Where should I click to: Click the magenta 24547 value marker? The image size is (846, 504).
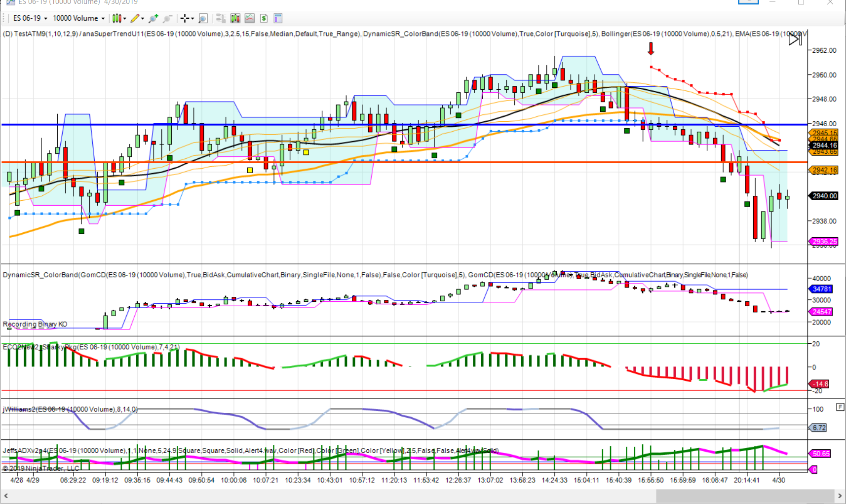point(822,312)
